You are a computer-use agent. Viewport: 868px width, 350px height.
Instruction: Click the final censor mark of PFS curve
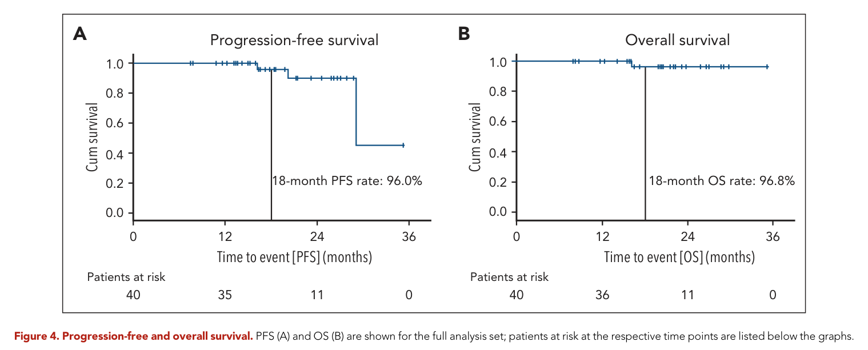[403, 145]
